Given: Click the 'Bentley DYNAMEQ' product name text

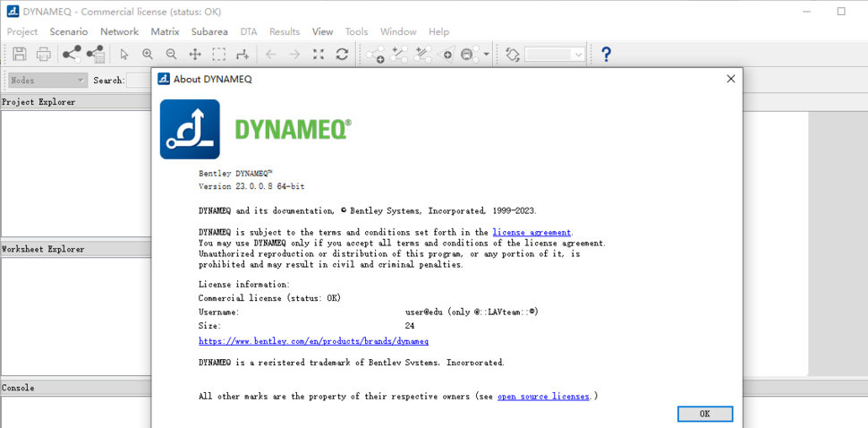Looking at the screenshot, I should (236, 174).
